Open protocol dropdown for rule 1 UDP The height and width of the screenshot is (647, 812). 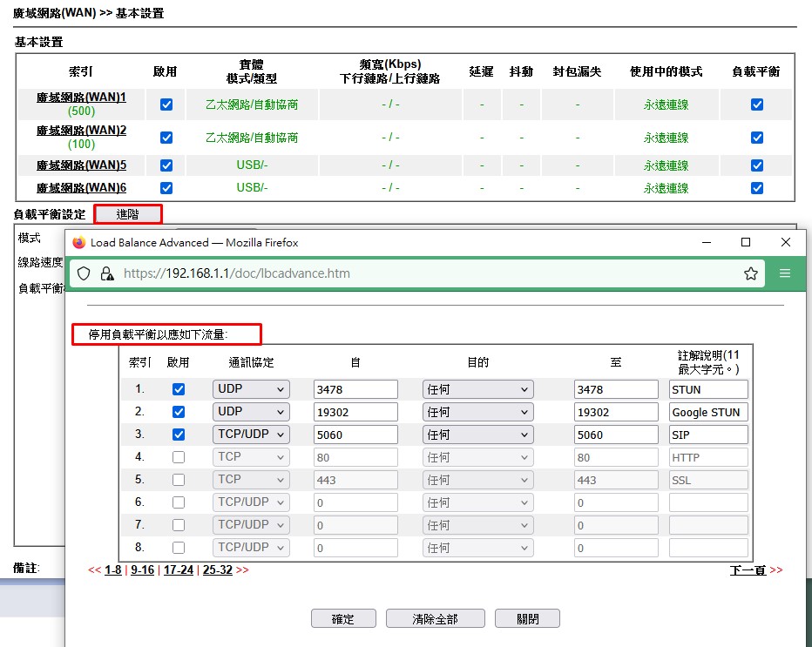point(250,389)
